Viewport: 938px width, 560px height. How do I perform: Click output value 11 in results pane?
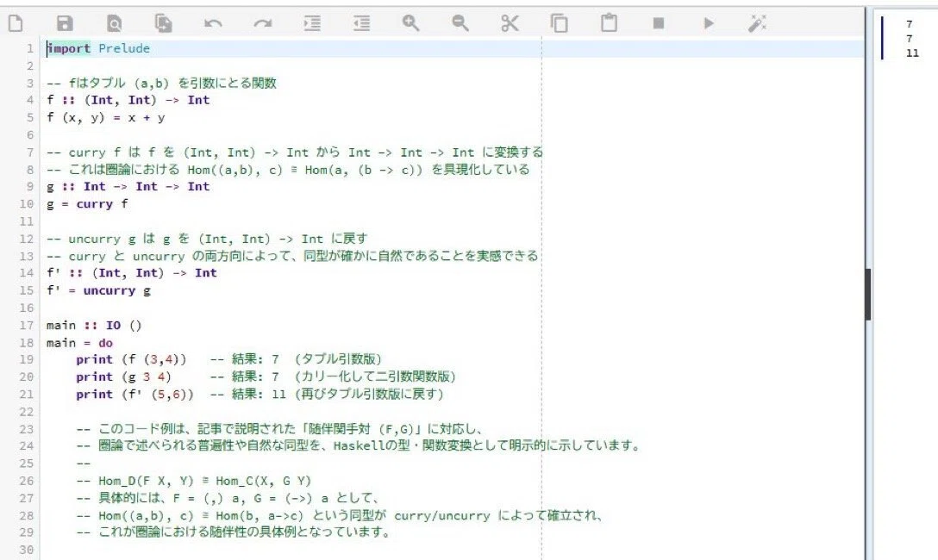coord(912,53)
